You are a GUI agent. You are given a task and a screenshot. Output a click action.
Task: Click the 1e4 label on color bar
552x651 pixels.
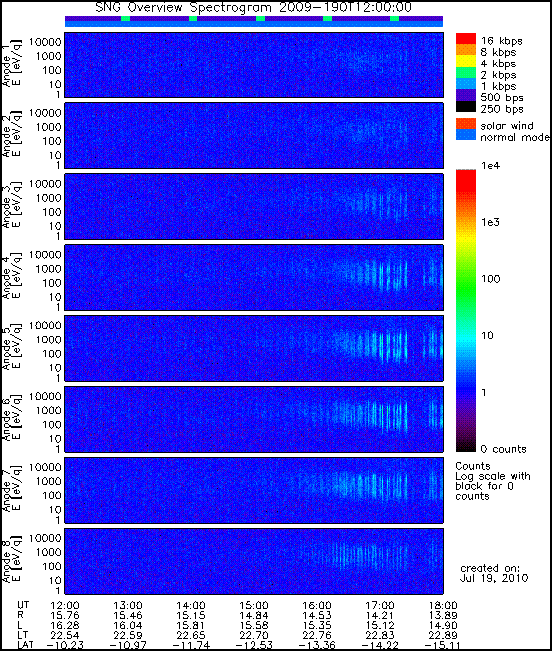tap(490, 166)
